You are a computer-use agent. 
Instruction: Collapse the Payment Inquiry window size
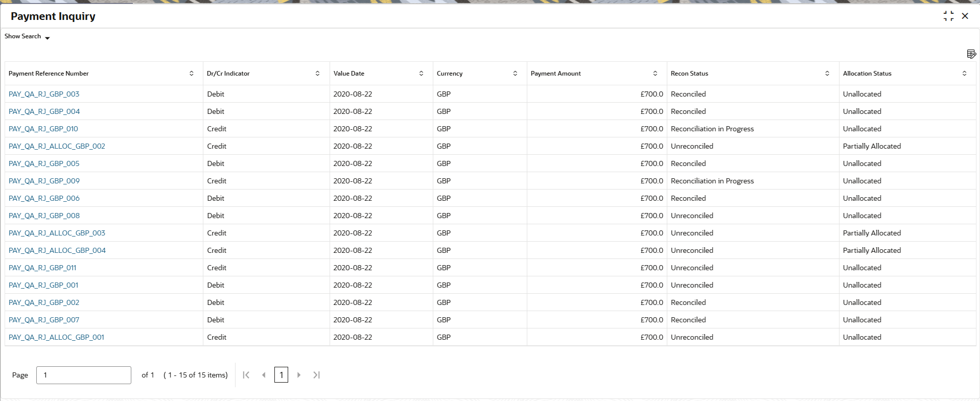point(948,16)
